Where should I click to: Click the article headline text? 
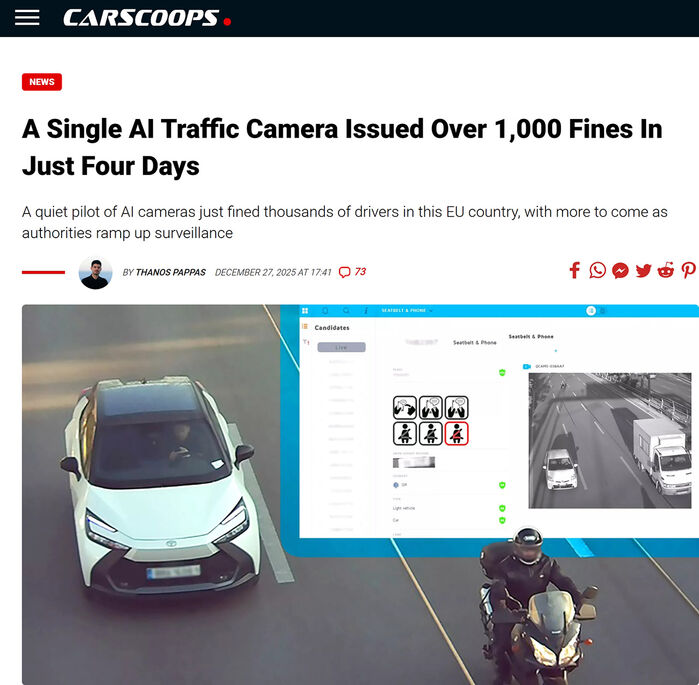[341, 148]
